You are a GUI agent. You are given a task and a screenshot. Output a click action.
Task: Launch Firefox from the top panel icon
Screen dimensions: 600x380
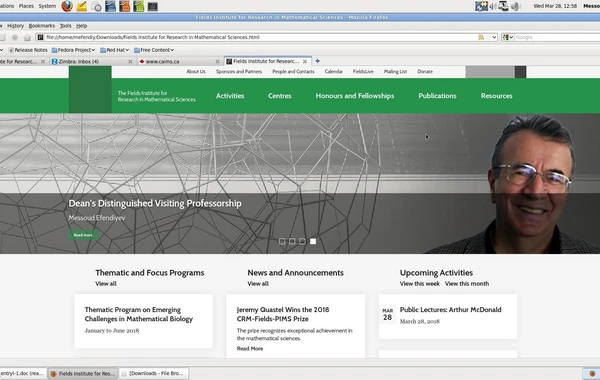pos(67,6)
